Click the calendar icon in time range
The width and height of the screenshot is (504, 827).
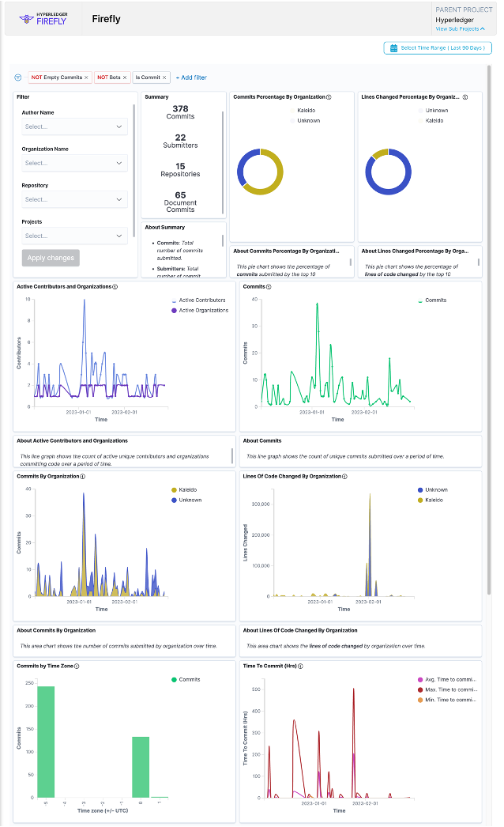(x=393, y=48)
